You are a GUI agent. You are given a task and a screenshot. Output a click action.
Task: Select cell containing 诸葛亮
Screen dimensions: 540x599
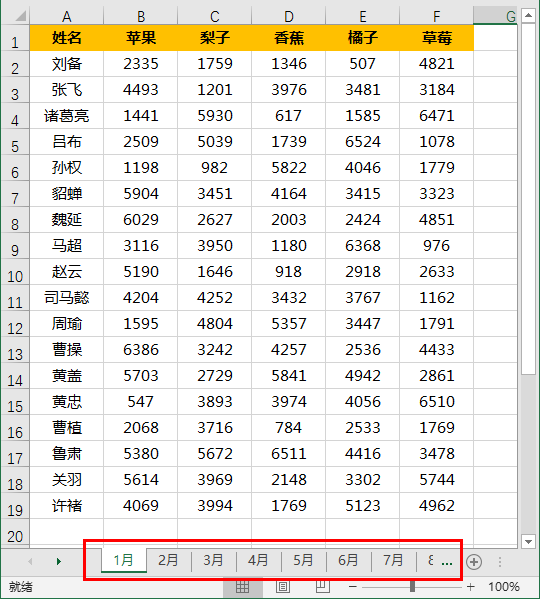[66, 116]
